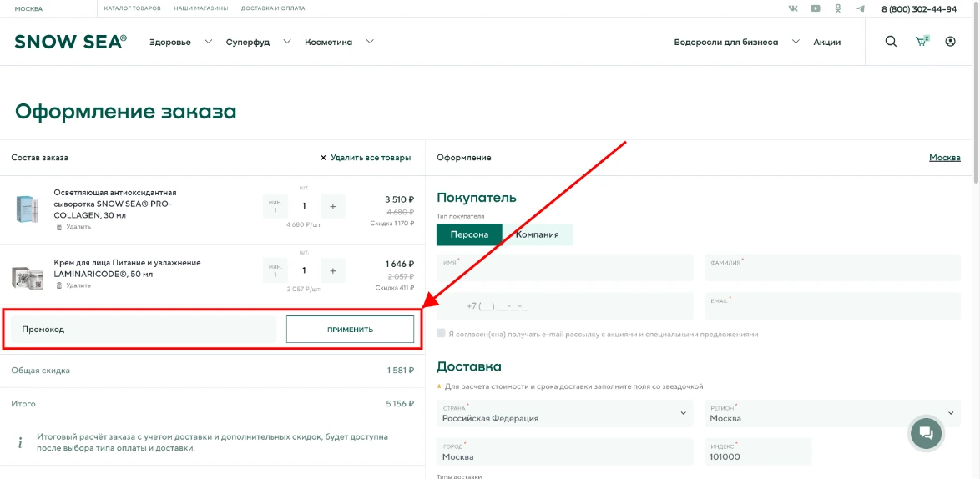Open the Страна dropdown
This screenshot has width=980, height=479.
tap(565, 413)
